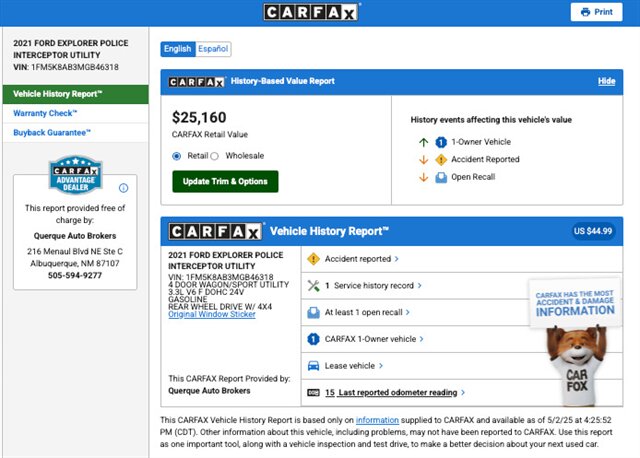The image size is (640, 458).
Task: Click the accident warning diamond icon in report
Action: tap(313, 258)
